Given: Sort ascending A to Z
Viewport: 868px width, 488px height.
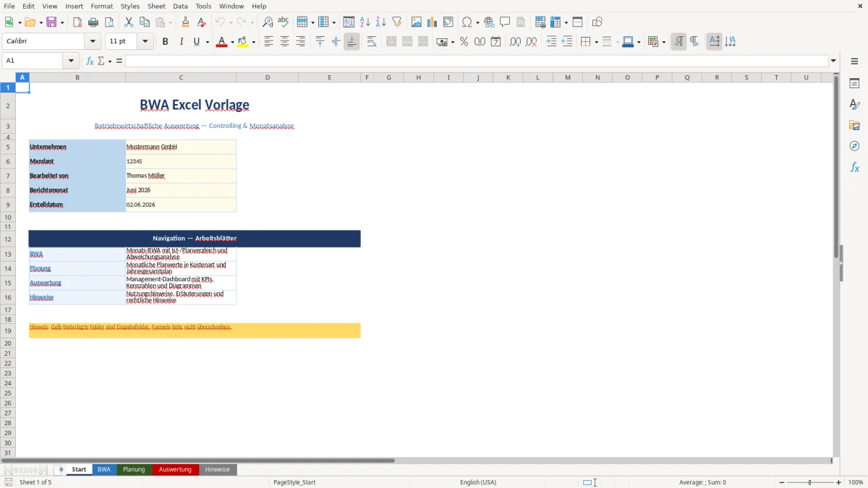Looking at the screenshot, I should pos(365,22).
